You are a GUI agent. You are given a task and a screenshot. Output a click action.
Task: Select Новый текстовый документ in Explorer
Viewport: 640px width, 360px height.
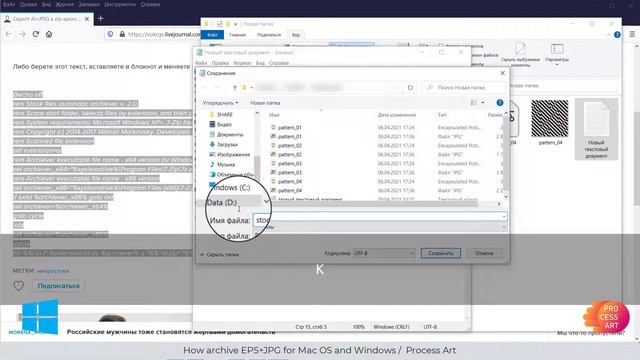[x=596, y=129]
